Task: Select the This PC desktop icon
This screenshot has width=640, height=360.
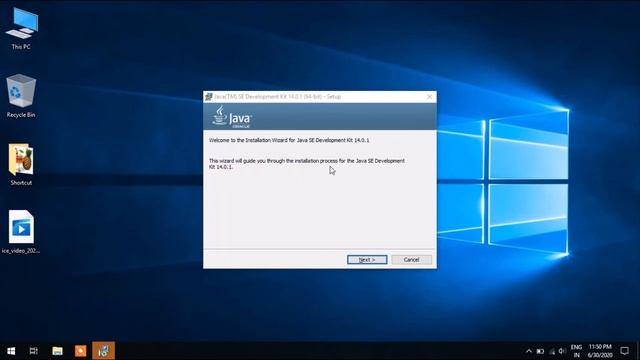Action: [x=21, y=29]
